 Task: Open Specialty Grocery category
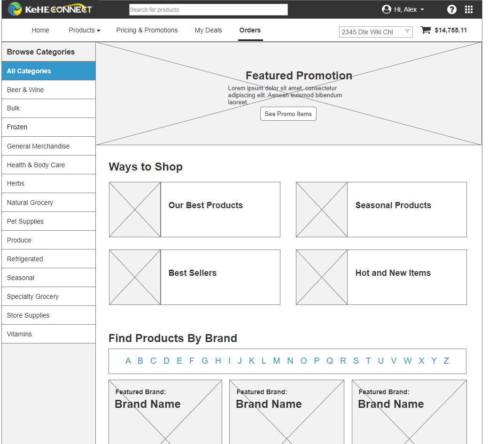(x=48, y=296)
